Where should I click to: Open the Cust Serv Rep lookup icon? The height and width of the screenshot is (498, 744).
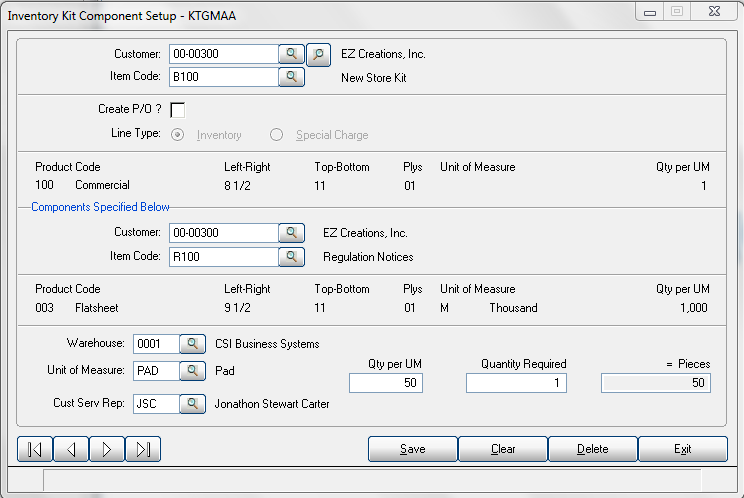click(192, 404)
